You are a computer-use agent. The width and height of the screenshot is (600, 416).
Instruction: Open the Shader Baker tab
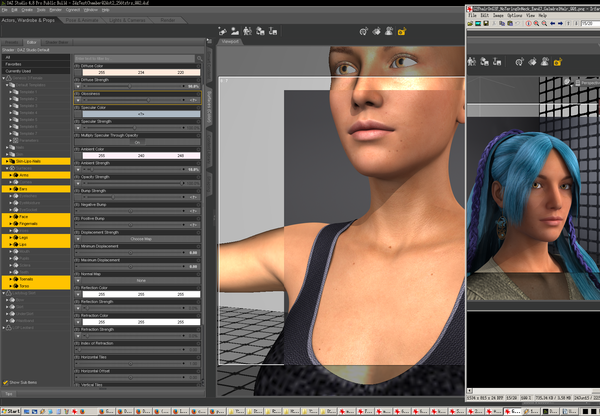click(x=57, y=42)
